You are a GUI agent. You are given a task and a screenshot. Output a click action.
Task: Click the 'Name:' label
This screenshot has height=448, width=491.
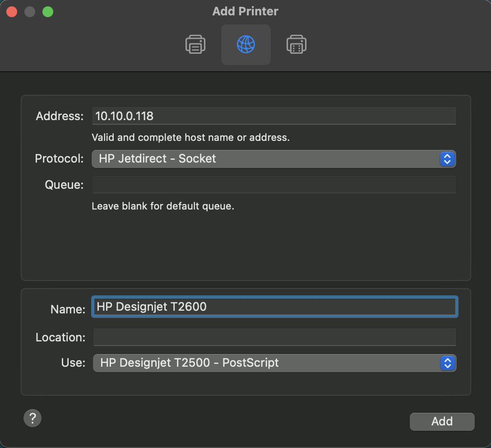68,309
